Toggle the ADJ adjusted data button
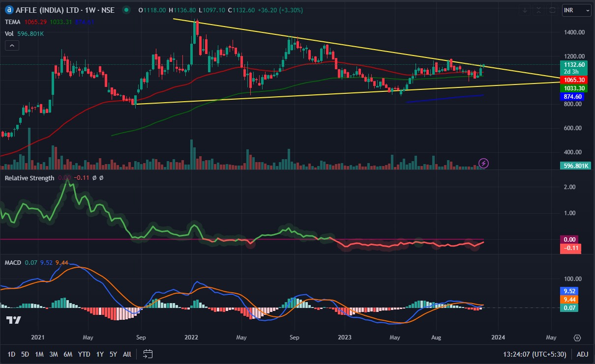 coord(582,354)
